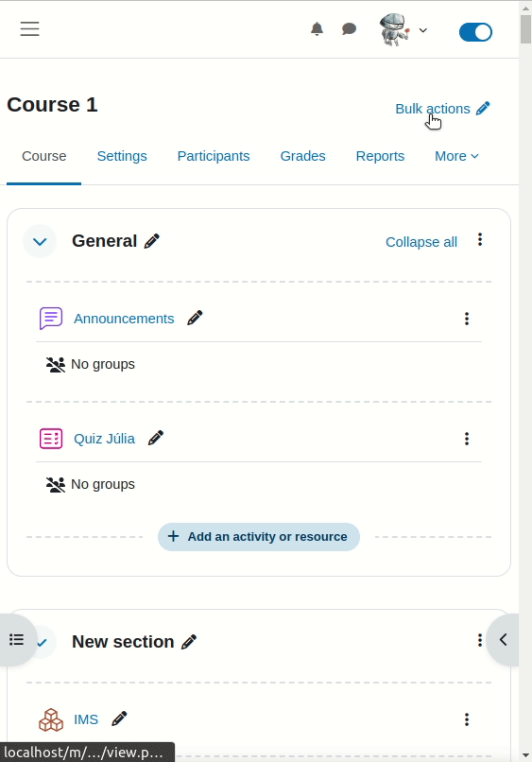Open the course index list drawer
The height and width of the screenshot is (762, 532).
click(x=16, y=639)
